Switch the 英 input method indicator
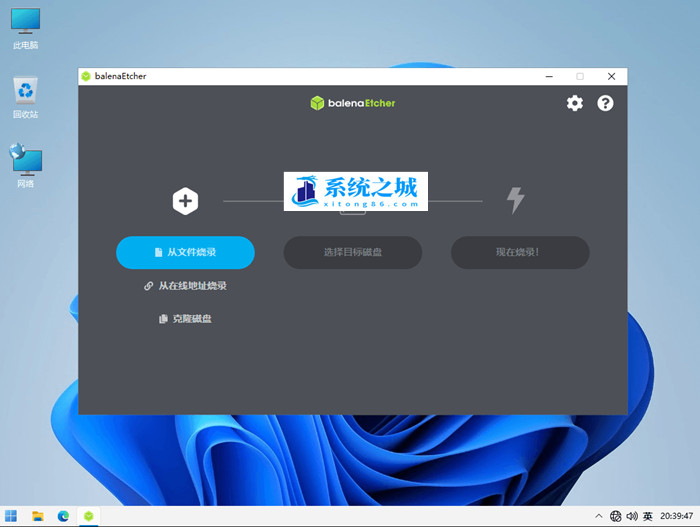 pyautogui.click(x=648, y=516)
